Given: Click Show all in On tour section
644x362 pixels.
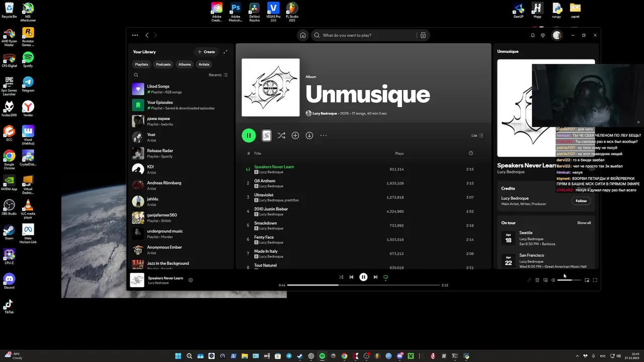Looking at the screenshot, I should (x=584, y=223).
